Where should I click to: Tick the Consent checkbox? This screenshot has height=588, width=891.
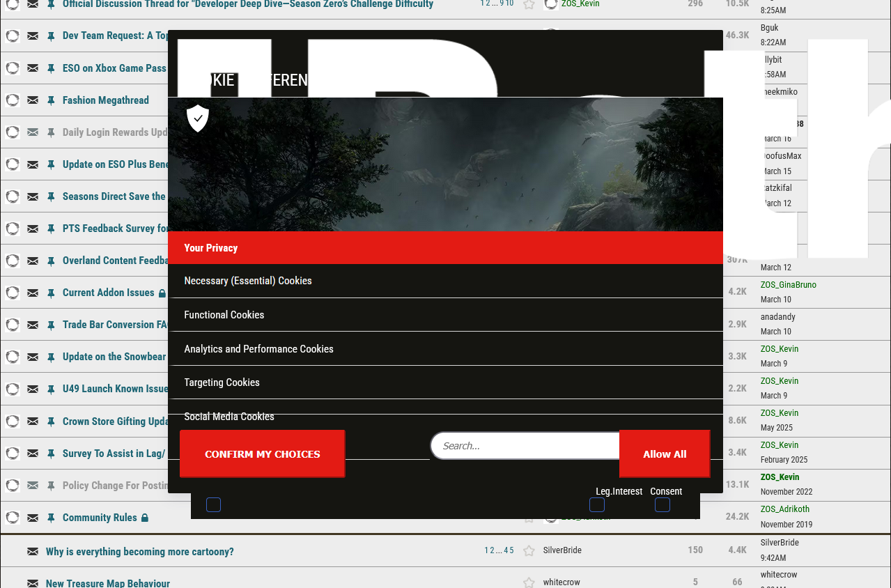click(x=663, y=505)
